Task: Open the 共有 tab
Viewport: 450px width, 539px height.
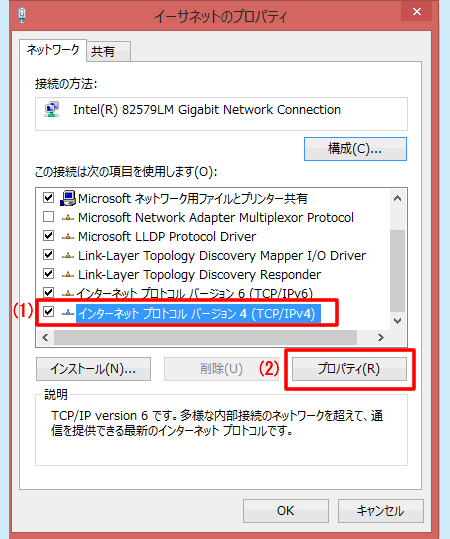Action: (108, 52)
